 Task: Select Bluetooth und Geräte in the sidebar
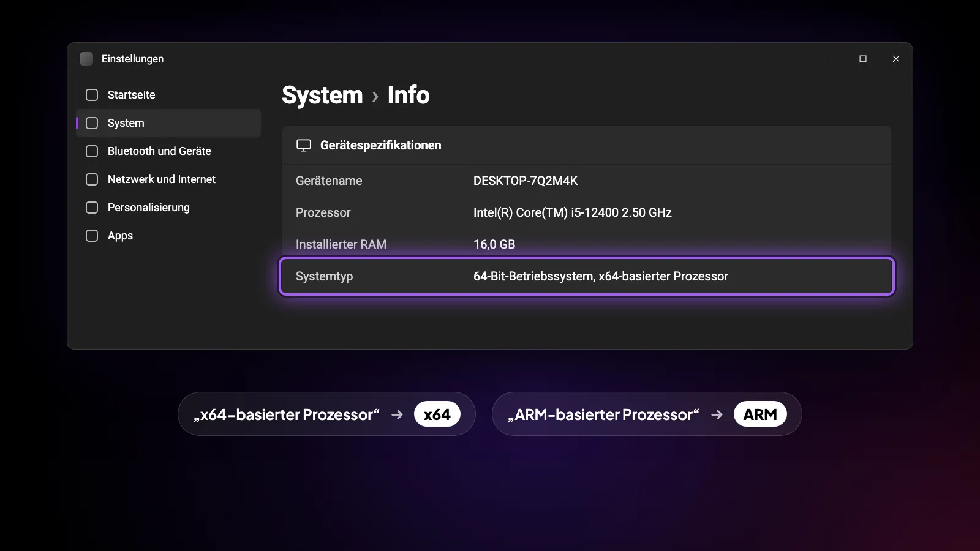168,151
